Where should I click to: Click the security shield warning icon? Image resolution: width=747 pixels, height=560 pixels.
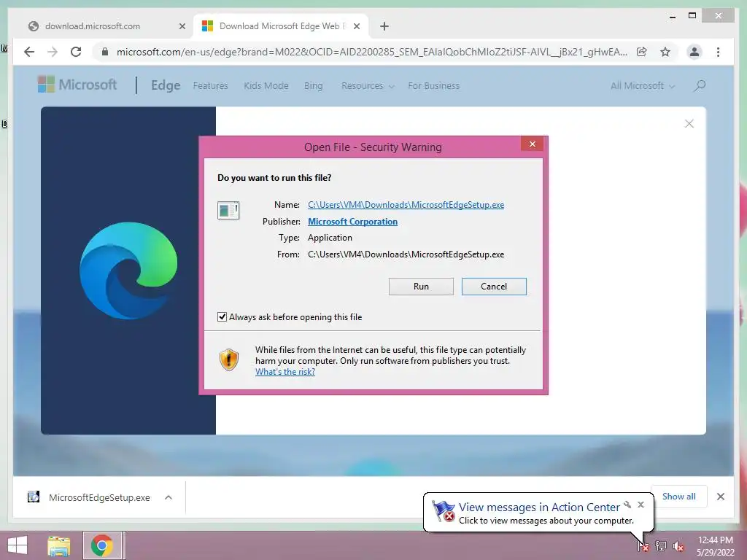228,359
